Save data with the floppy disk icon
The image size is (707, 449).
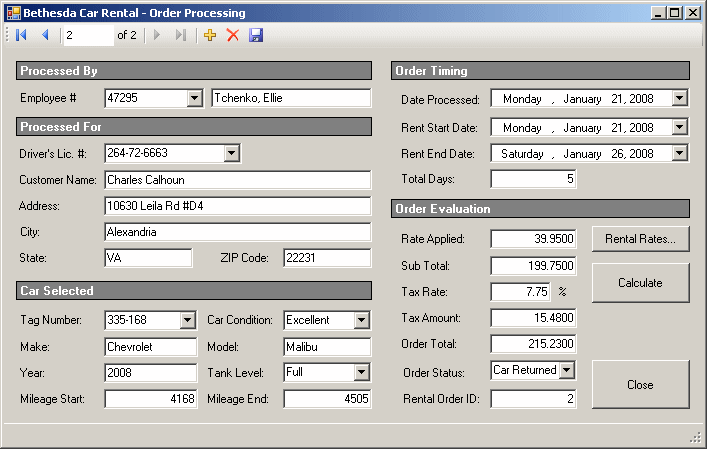[256, 35]
